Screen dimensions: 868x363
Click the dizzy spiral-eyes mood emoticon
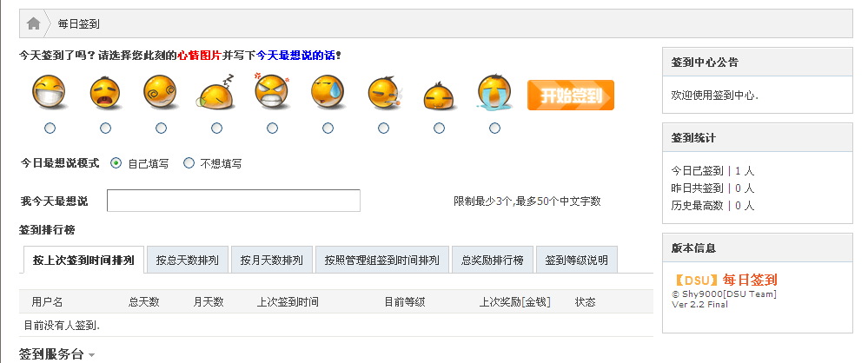click(161, 92)
